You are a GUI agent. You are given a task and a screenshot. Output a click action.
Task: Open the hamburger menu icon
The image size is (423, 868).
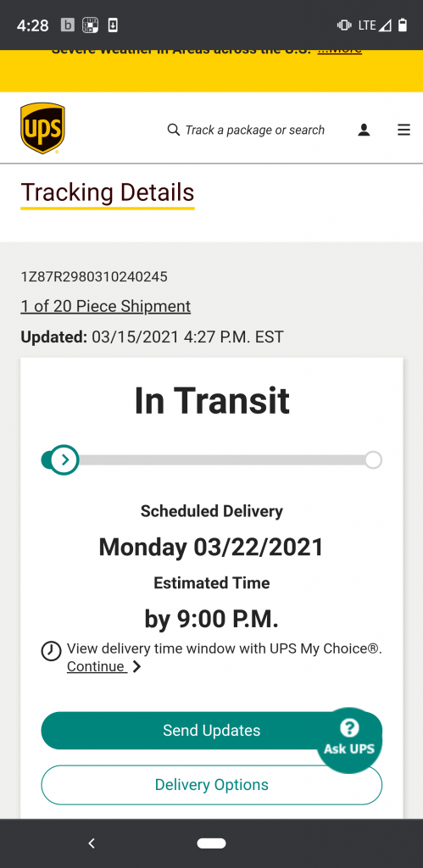[x=404, y=130]
